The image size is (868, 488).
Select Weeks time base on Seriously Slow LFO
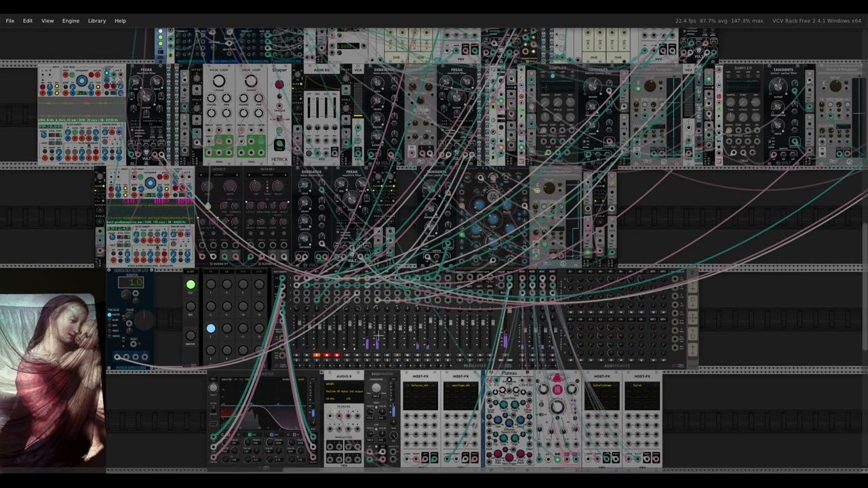point(109,331)
